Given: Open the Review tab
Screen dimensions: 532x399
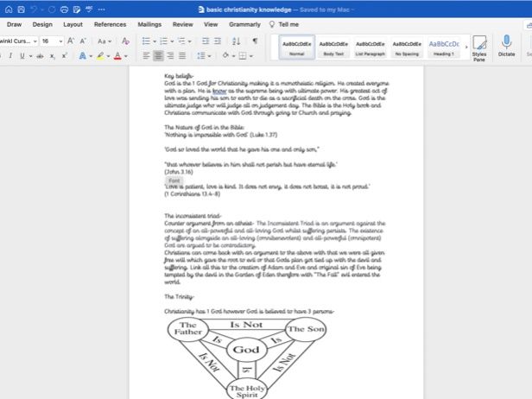Looking at the screenshot, I should tap(183, 24).
